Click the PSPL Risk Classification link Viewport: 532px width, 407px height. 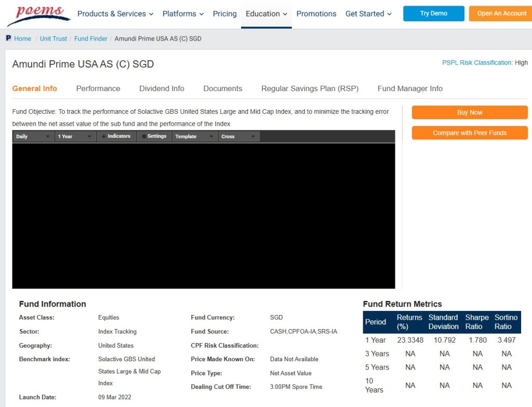tap(477, 63)
